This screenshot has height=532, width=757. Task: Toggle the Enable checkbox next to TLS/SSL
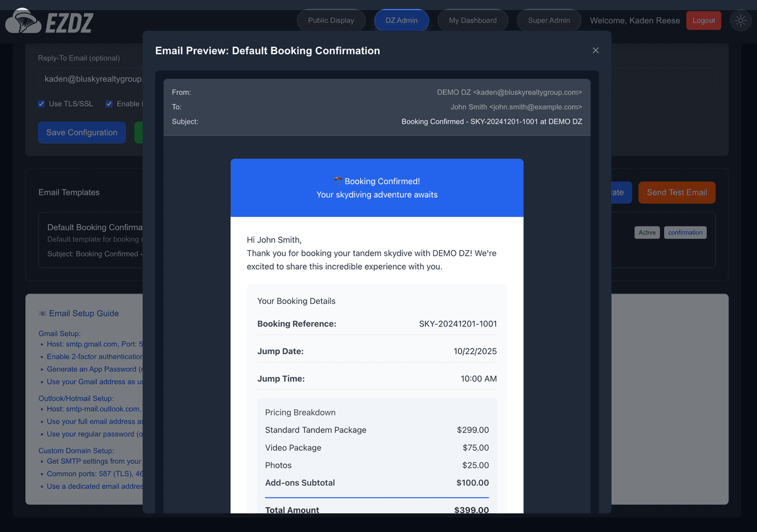pyautogui.click(x=109, y=103)
